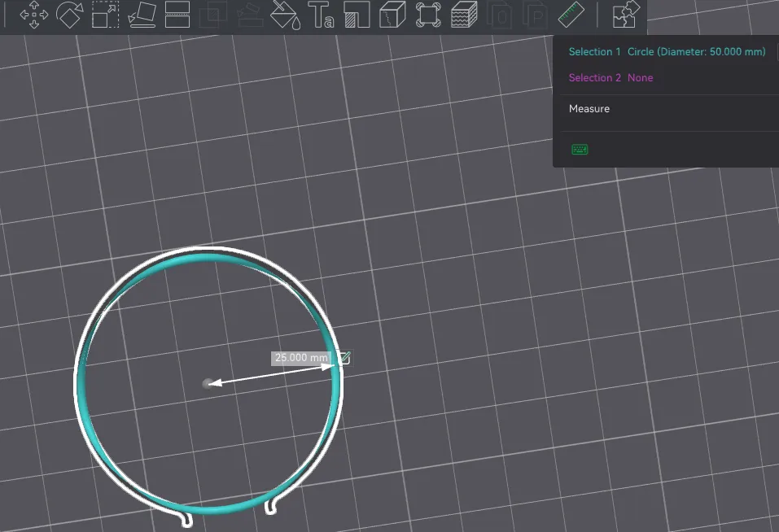779x532 pixels.
Task: Click the 25.000 mm measurement label
Action: pos(300,358)
